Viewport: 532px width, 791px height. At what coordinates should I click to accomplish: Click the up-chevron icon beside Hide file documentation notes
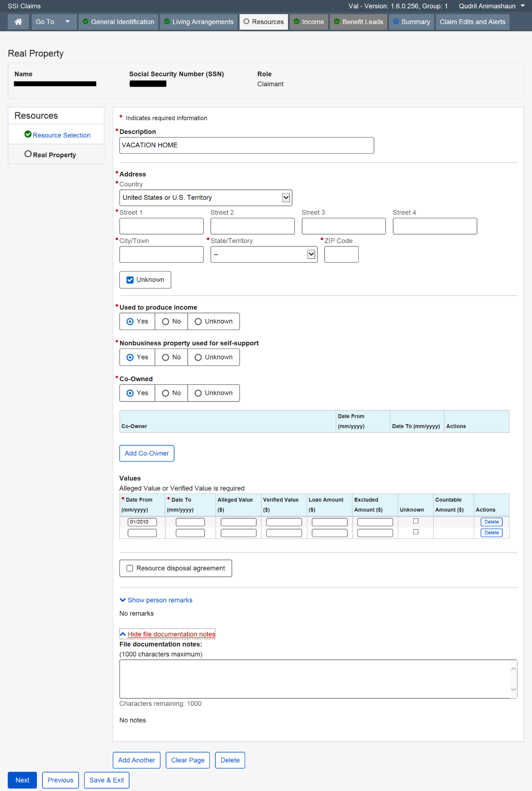(x=123, y=634)
